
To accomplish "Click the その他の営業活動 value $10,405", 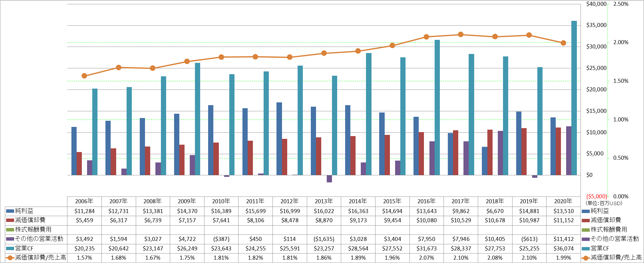I will click(x=495, y=239).
